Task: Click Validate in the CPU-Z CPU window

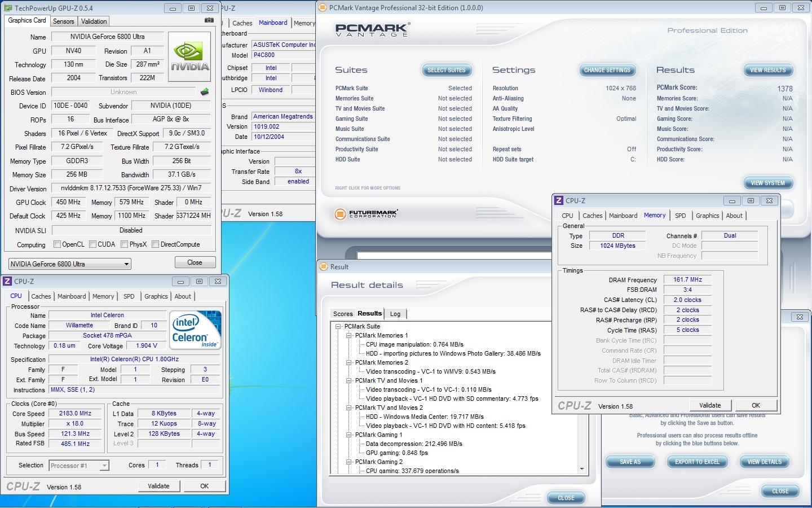Action: pos(158,486)
